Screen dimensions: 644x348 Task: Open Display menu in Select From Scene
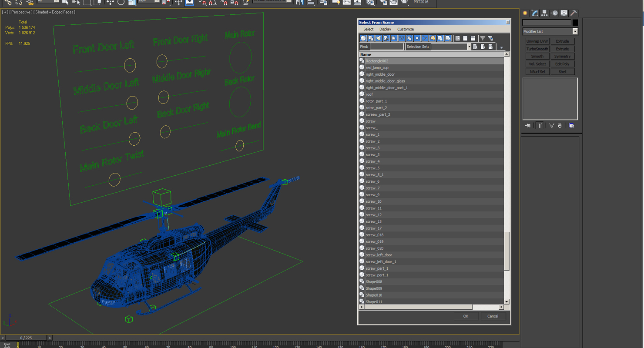[385, 29]
